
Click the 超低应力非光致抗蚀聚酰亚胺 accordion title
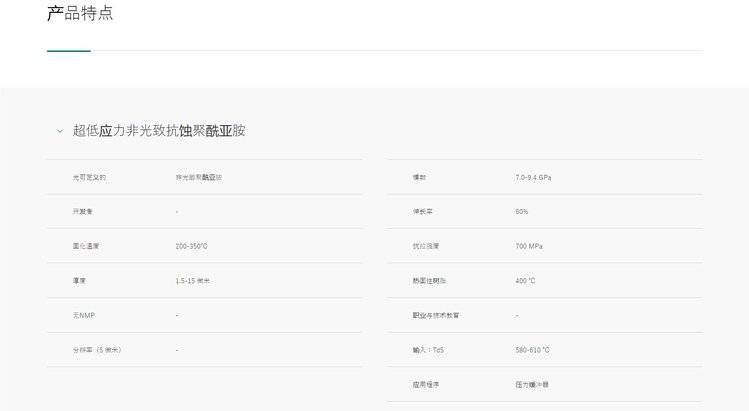(158, 131)
